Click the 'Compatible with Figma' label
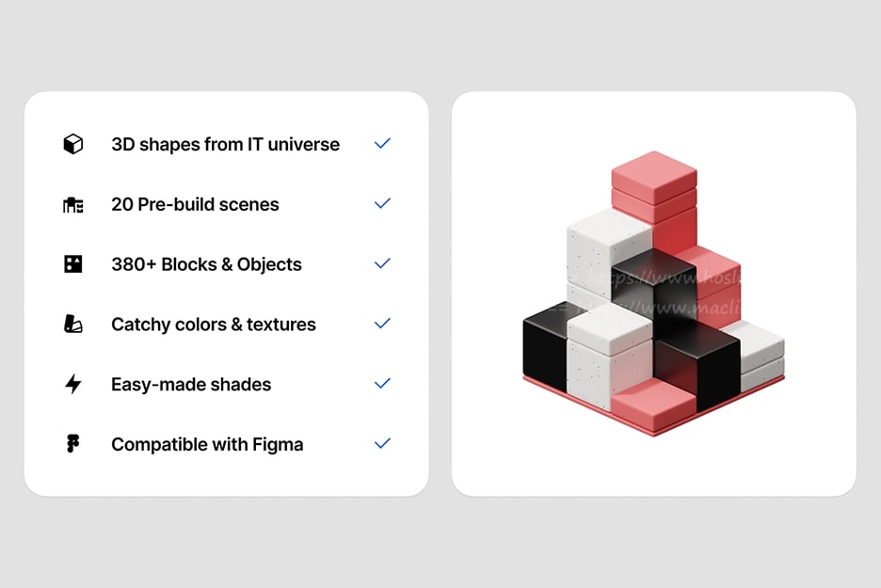 207,445
